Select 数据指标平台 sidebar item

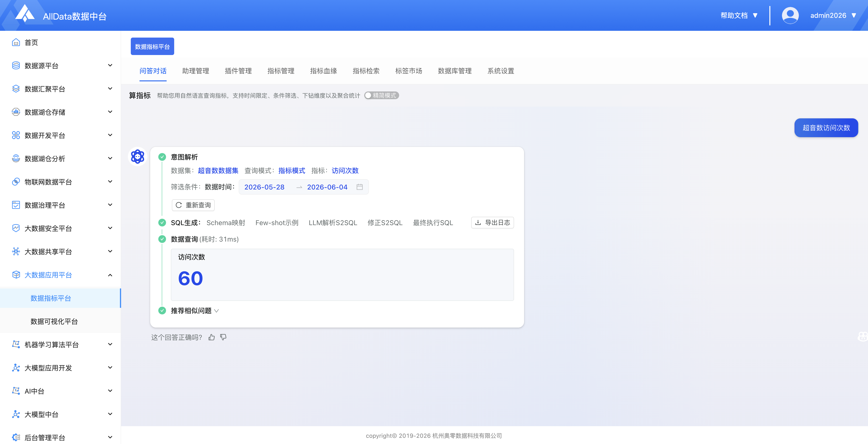[60, 298]
